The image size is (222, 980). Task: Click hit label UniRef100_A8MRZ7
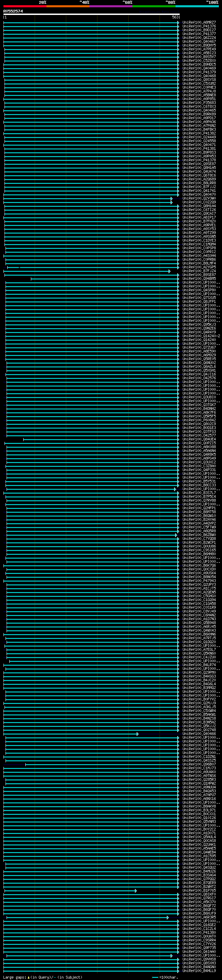tap(199, 23)
